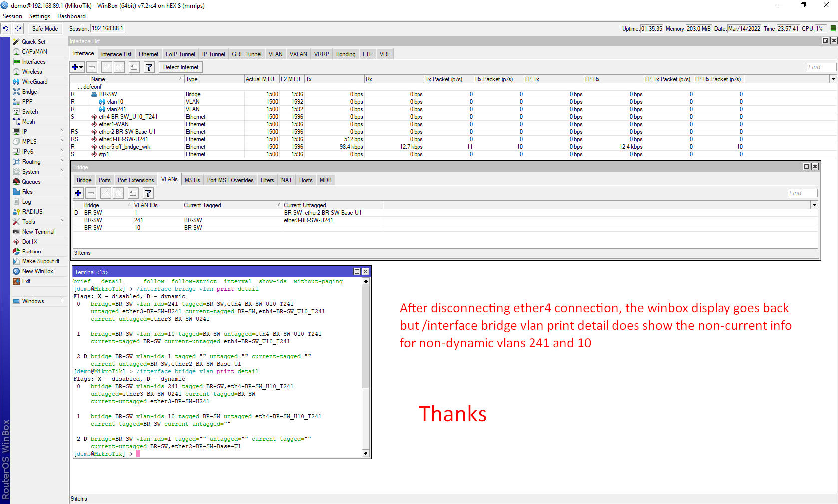Open Interfaces sidebar entry
This screenshot has height=504, width=838.
[x=34, y=62]
